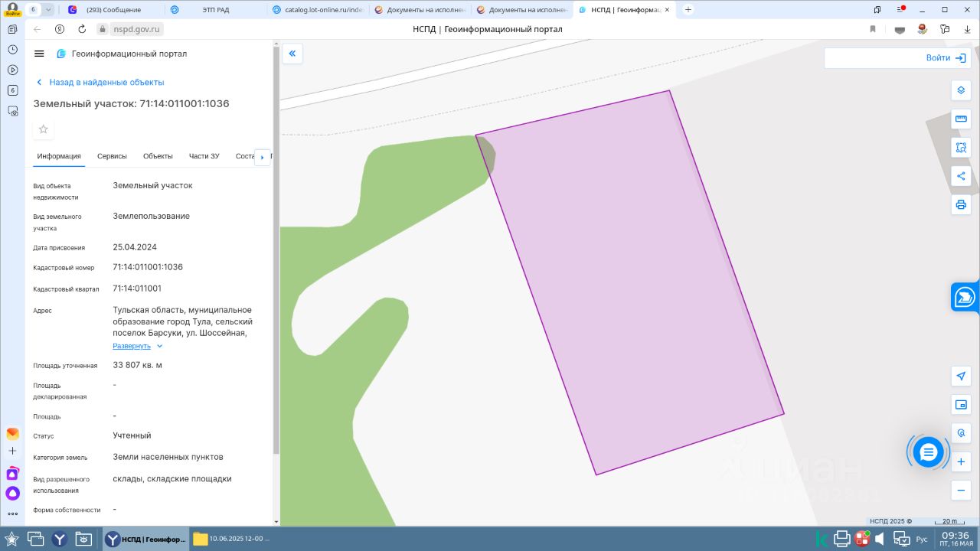Switch to the (293) Сообщение browser tab

(113, 9)
